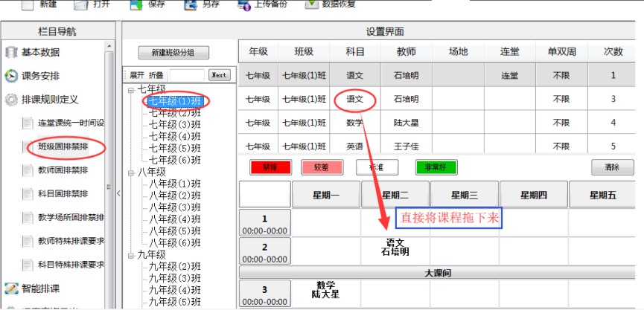
Task: Select 七年级(1)班 in class tree
Action: click(x=174, y=101)
